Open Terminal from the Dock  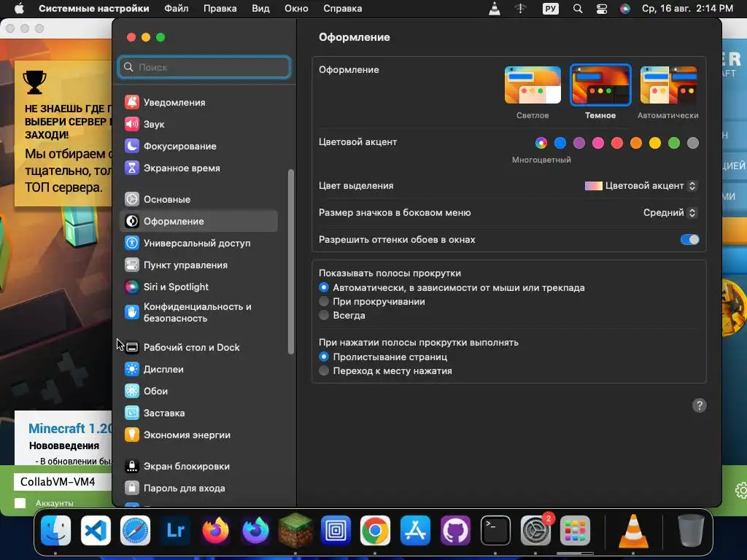(x=495, y=530)
